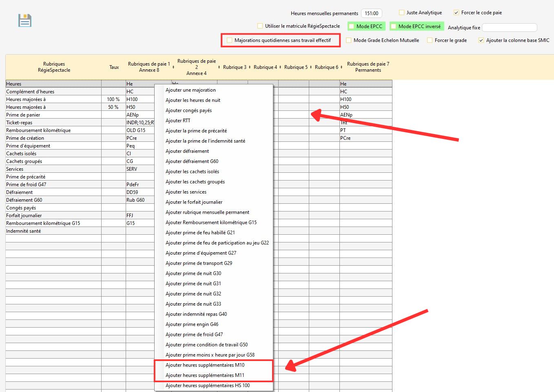Screen dimensions: 554x392
Task: Select the Prime de panier row label
Action: point(23,115)
